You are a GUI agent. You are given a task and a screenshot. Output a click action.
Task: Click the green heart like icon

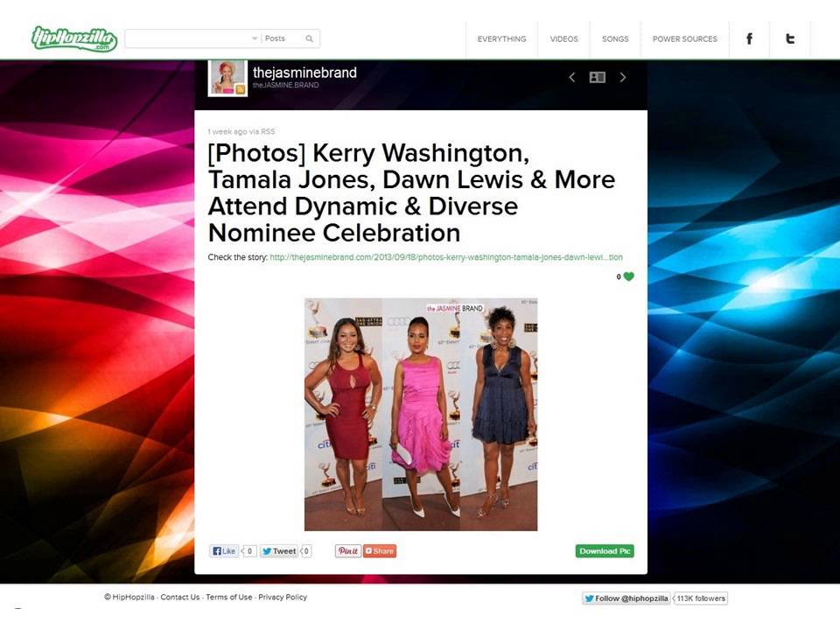pyautogui.click(x=629, y=276)
